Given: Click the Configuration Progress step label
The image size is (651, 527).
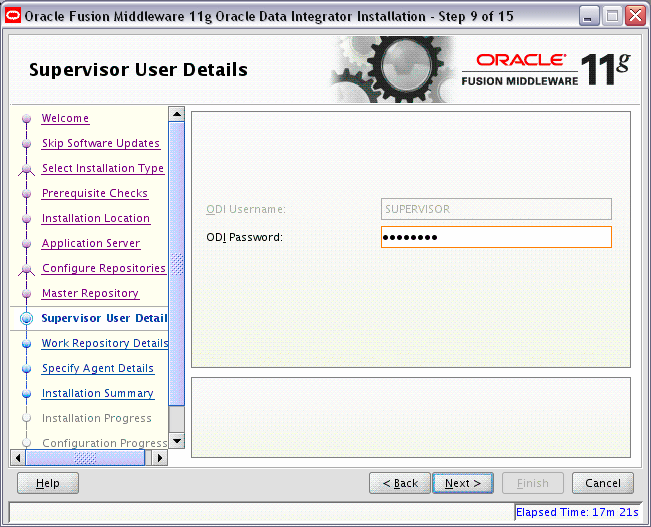Looking at the screenshot, I should click(x=105, y=443).
